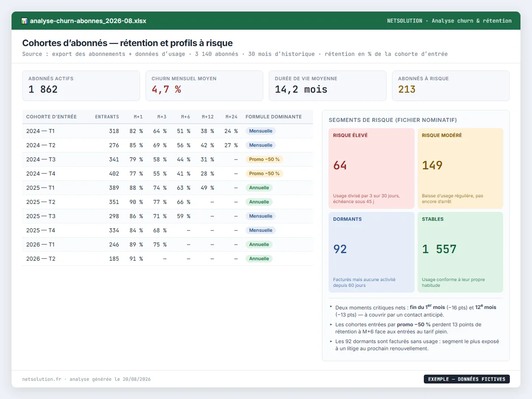Click the NETSOLUTION header label

click(449, 21)
